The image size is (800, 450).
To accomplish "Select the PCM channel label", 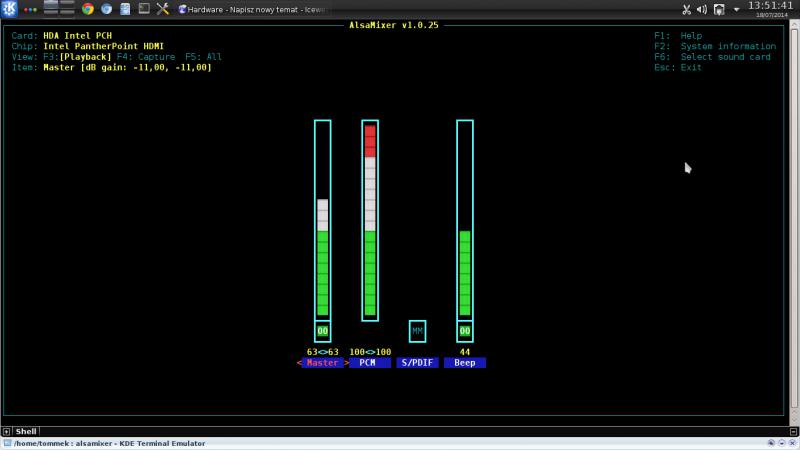I will (x=369, y=363).
